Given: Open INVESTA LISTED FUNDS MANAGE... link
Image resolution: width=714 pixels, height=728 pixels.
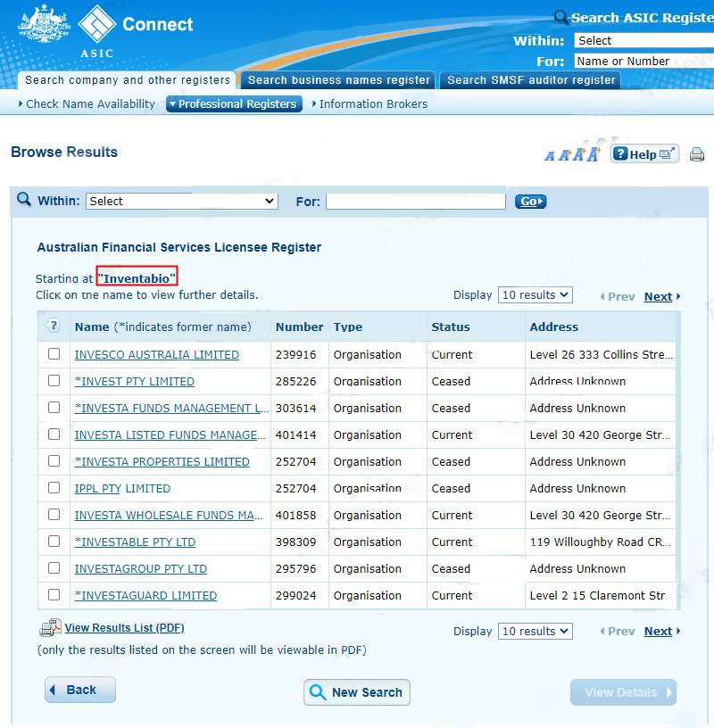Looking at the screenshot, I should tap(170, 434).
